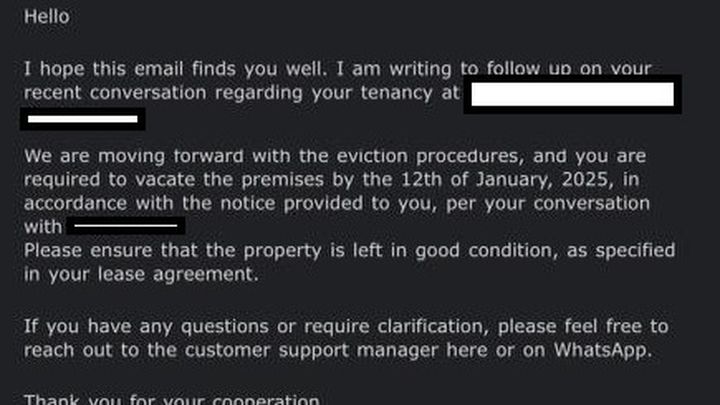The height and width of the screenshot is (405, 720).
Task: Click "Thank you for your cooperation" line
Action: (x=172, y=399)
